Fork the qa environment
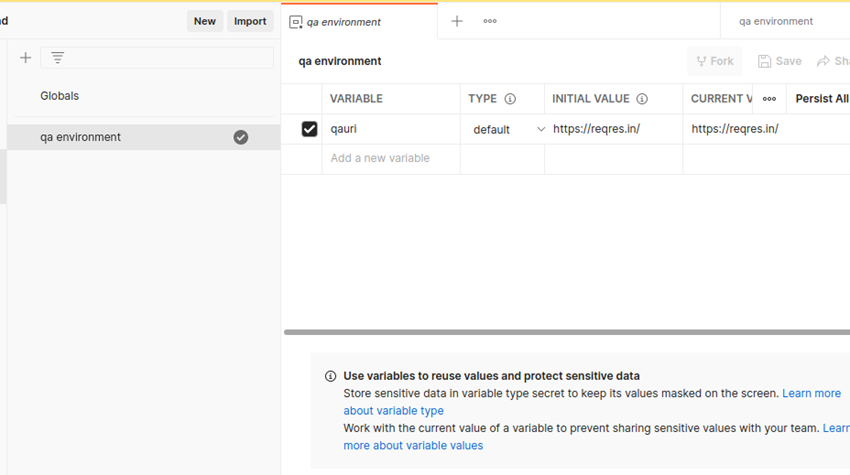Viewport: 850px width, 475px height. (x=715, y=61)
